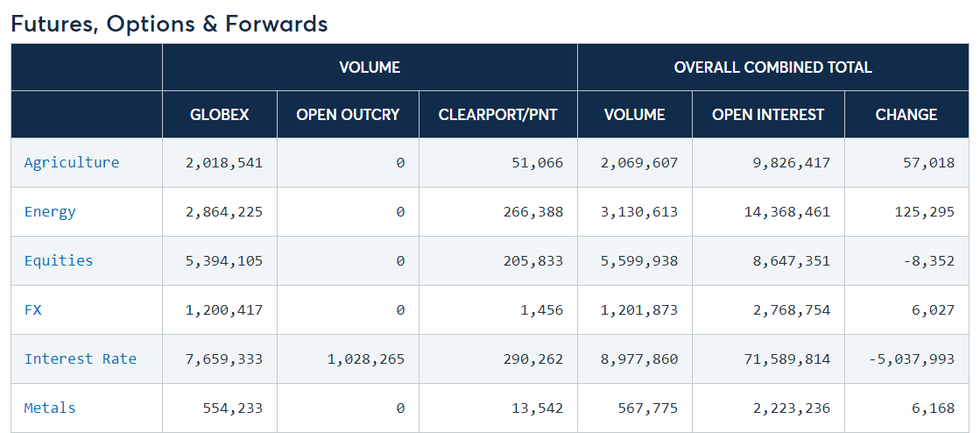Select Equities Globex value 5,394,105

[x=224, y=260]
